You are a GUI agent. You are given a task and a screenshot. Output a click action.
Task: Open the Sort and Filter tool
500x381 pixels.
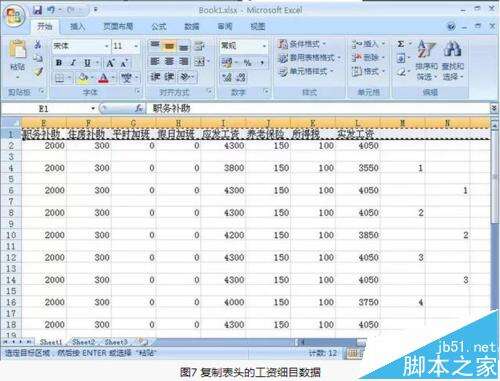pos(426,60)
